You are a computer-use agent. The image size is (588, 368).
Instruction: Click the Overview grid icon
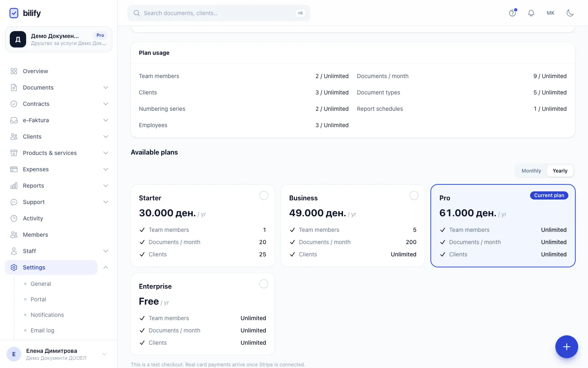[x=14, y=71]
